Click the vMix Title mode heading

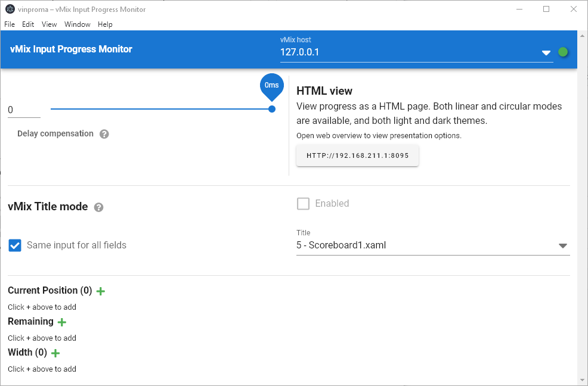point(48,207)
